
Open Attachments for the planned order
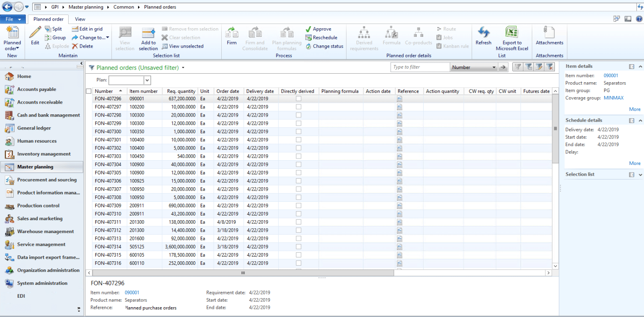[x=549, y=38]
